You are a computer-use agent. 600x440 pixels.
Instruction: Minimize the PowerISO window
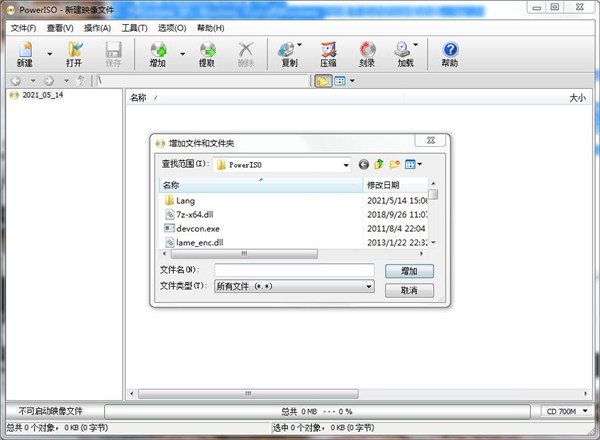[x=536, y=8]
